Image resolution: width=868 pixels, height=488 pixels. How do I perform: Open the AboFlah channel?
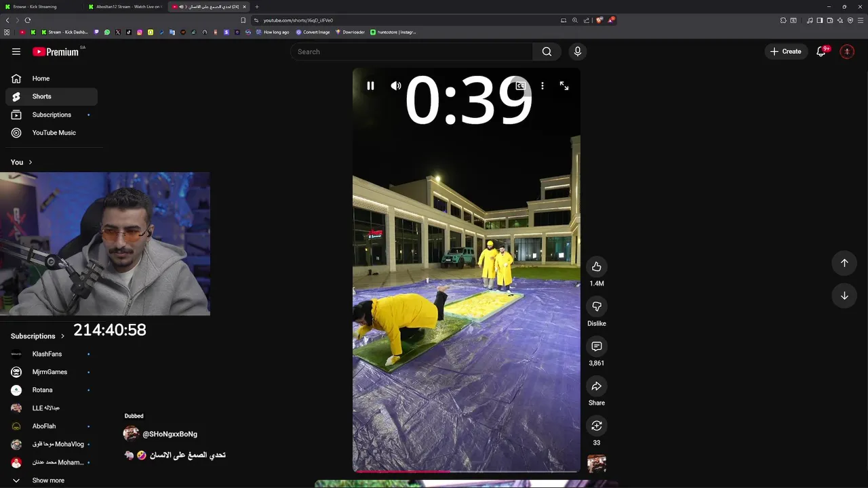click(52, 426)
